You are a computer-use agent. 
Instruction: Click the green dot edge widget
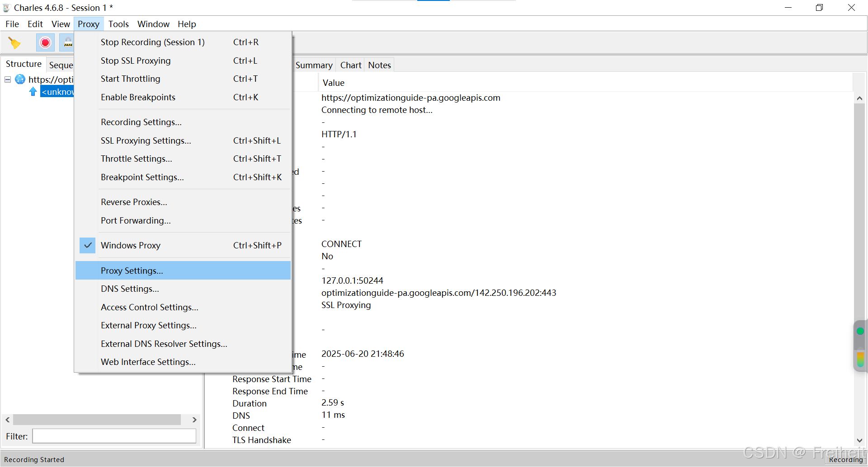click(860, 331)
